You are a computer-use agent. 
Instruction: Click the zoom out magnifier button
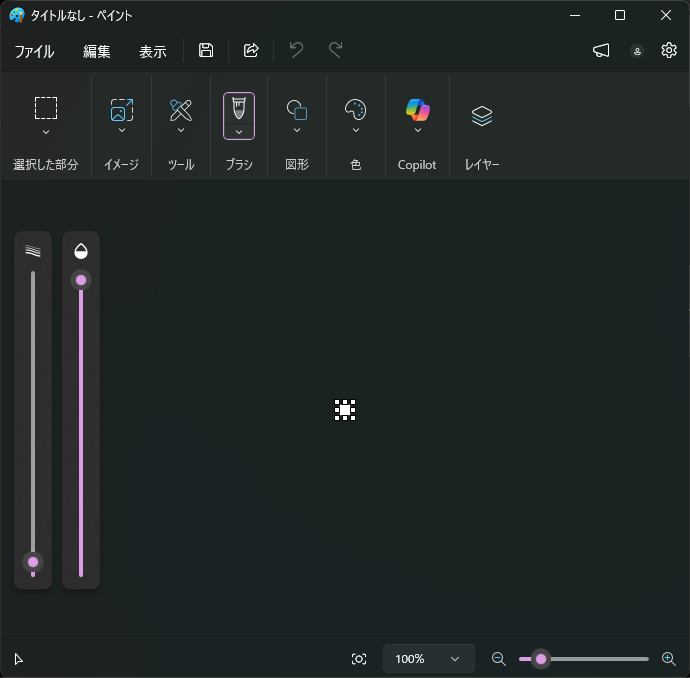coord(499,659)
